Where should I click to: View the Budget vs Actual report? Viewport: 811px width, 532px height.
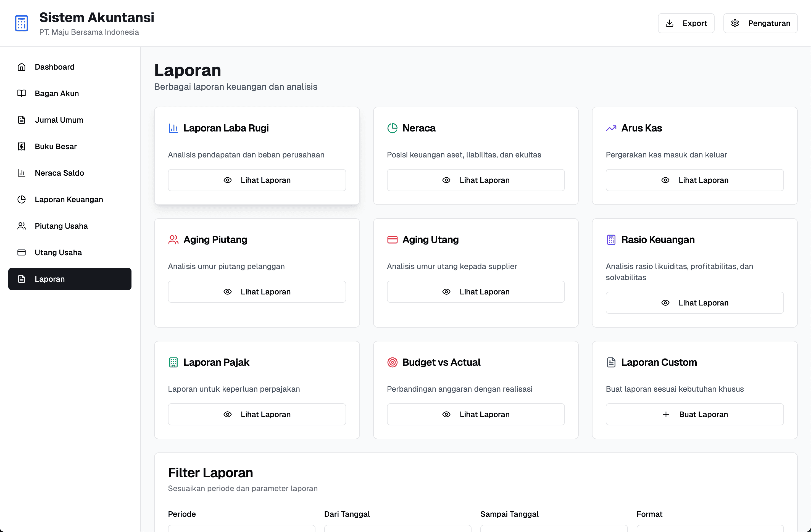pos(476,414)
